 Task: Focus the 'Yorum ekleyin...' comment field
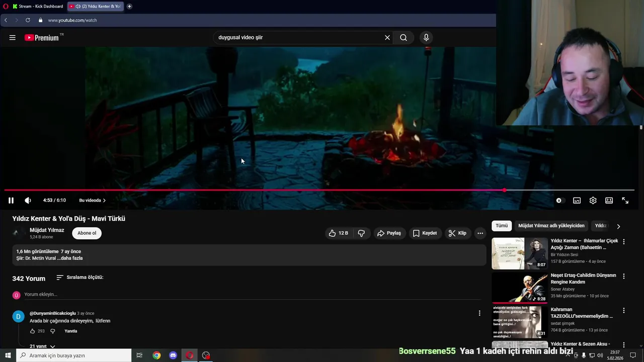pos(252,295)
